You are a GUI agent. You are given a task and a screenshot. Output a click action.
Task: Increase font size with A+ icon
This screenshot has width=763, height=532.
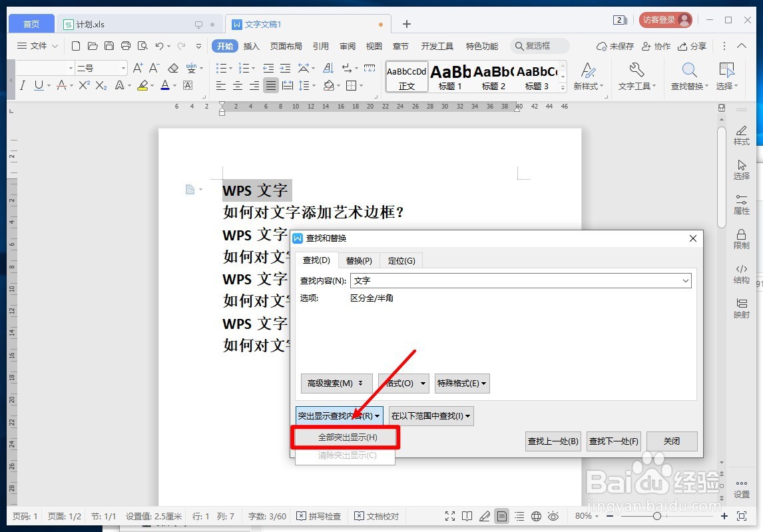point(138,68)
